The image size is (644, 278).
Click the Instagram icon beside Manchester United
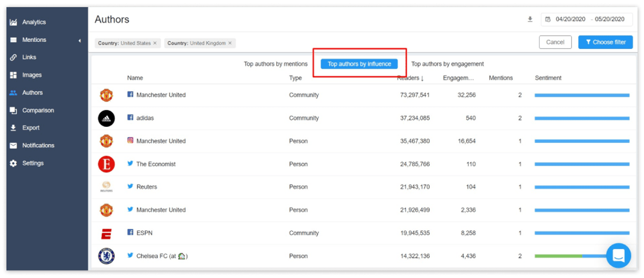pyautogui.click(x=130, y=141)
